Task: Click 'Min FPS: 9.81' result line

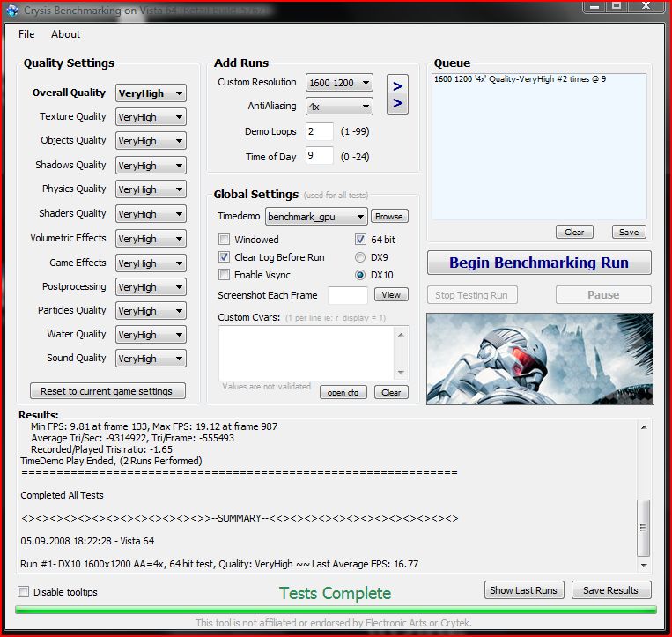Action: point(154,426)
